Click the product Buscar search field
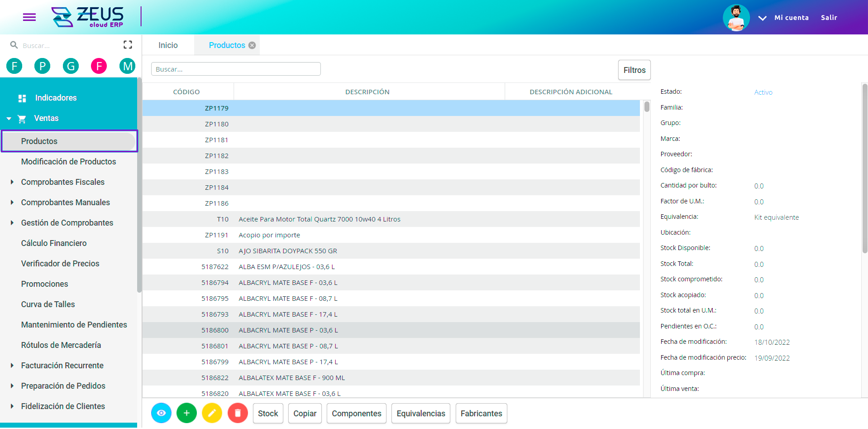This screenshot has width=868, height=429. pyautogui.click(x=236, y=69)
